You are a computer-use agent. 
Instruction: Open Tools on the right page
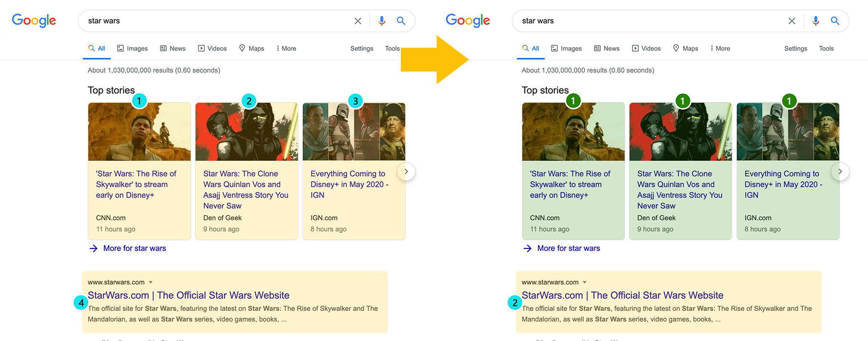(x=826, y=48)
